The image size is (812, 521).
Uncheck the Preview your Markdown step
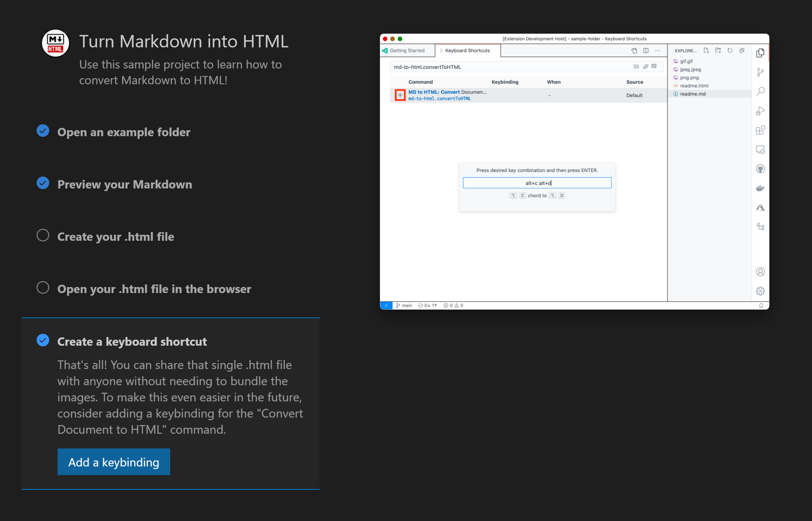[x=43, y=183]
